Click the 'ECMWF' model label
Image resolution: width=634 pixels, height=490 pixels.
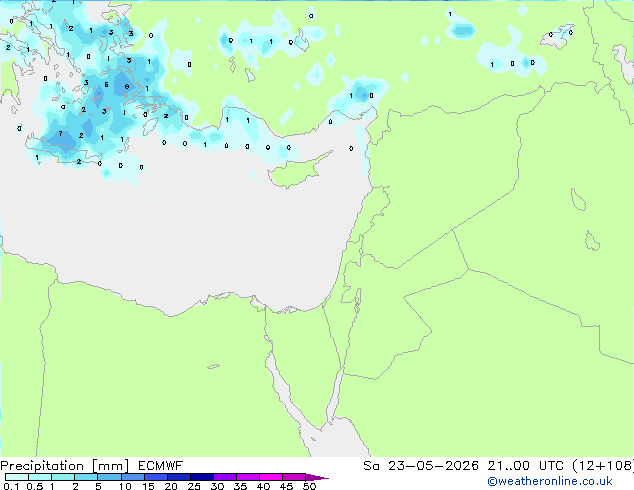point(161,466)
